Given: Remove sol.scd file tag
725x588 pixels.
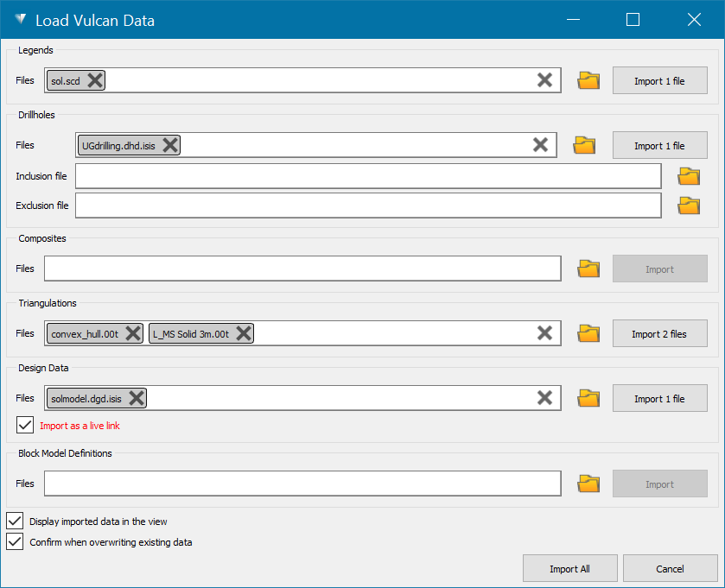Looking at the screenshot, I should click(x=95, y=80).
